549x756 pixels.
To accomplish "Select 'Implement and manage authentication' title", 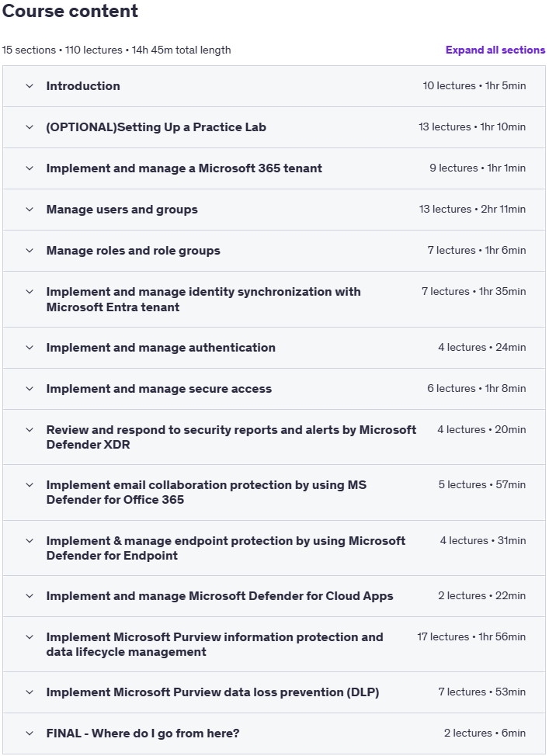I will (161, 348).
